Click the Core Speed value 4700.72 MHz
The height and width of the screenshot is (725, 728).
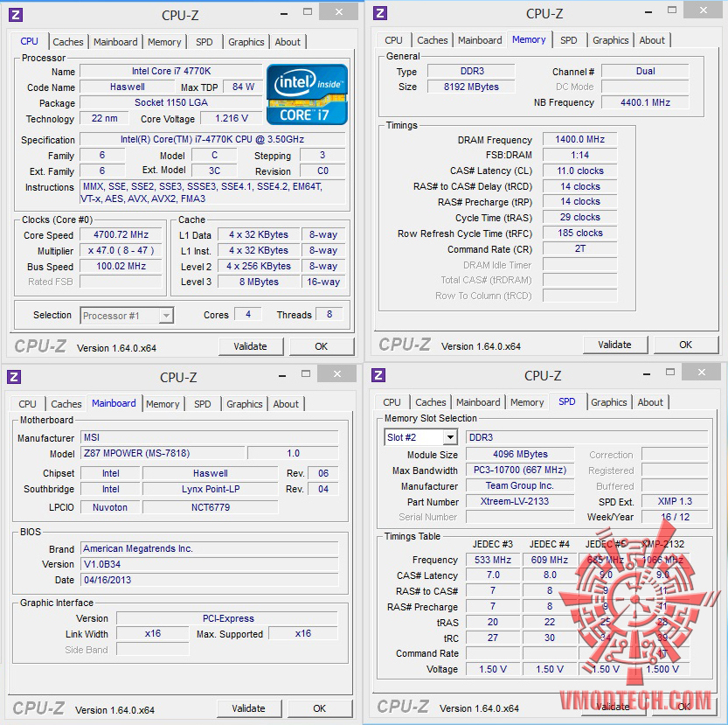121,234
